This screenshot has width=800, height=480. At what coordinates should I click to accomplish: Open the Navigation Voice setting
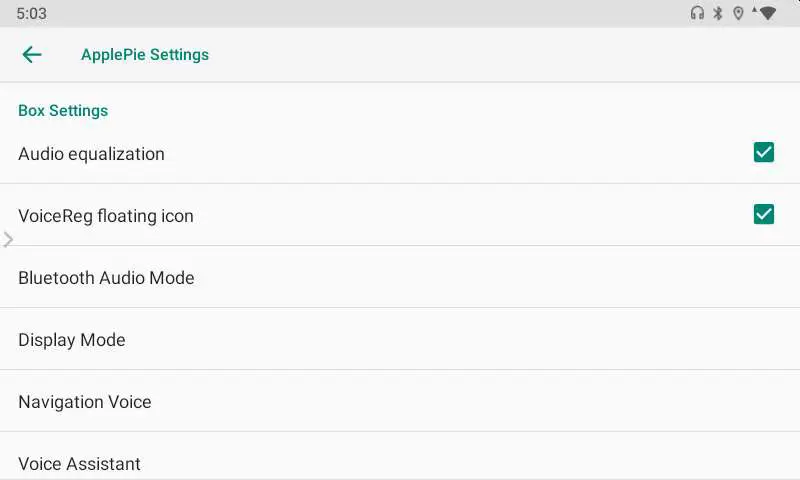pos(85,402)
